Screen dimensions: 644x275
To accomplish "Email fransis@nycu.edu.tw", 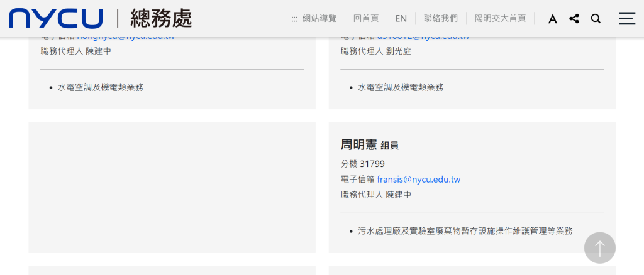I will 418,180.
